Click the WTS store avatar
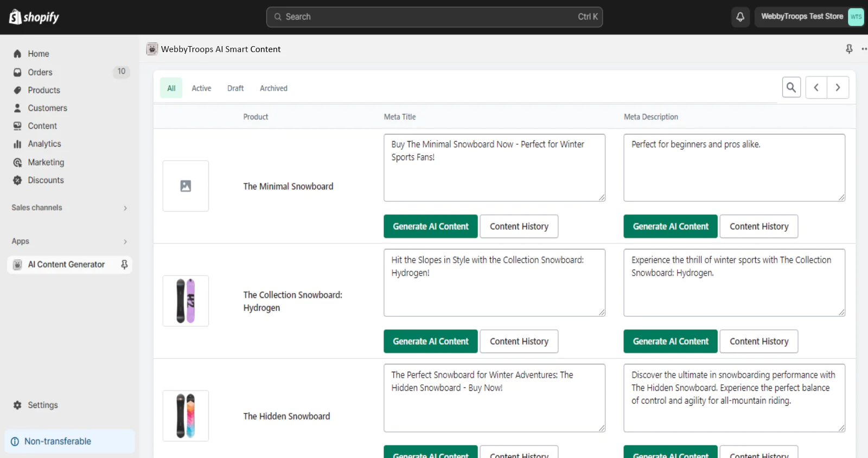The width and height of the screenshot is (868, 458). 856,17
